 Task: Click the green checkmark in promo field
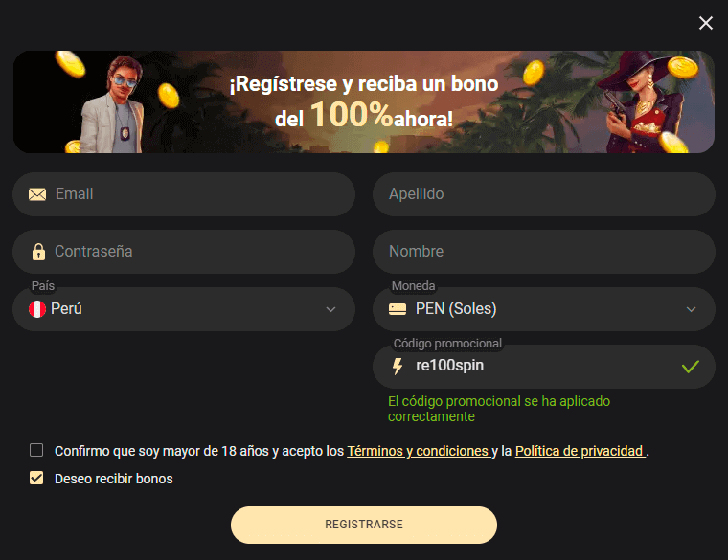[691, 367]
